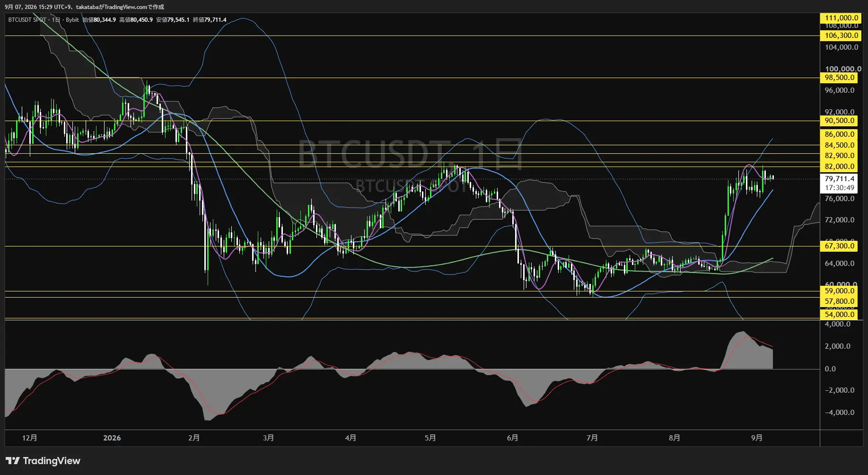Select the low value 安値79,545.1 in legend
The image size is (868, 475).
[x=173, y=20]
